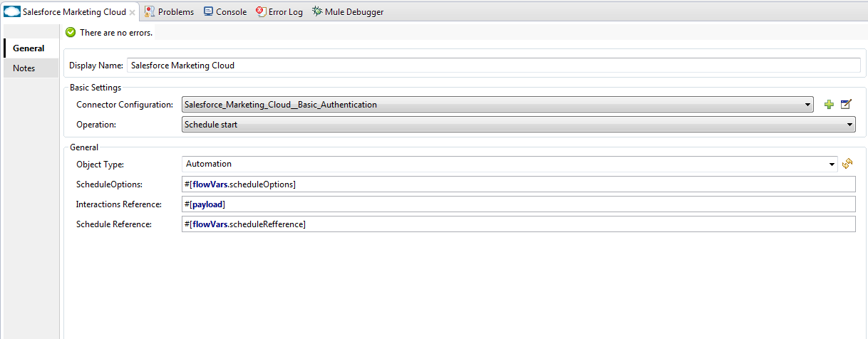Open the Object Type dropdown arrow

[x=832, y=165]
